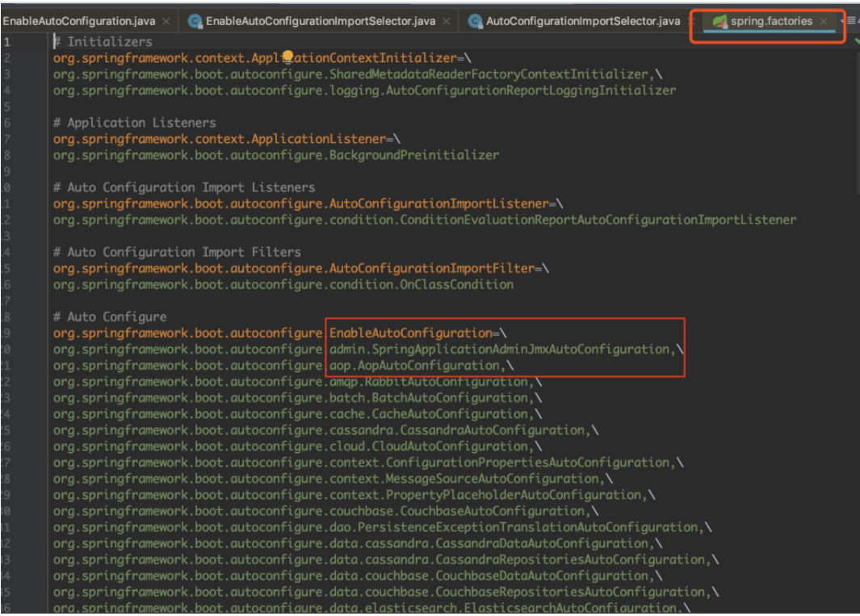
Task: Close the EnableAutoConfiguration.java tab
Action: click(166, 21)
